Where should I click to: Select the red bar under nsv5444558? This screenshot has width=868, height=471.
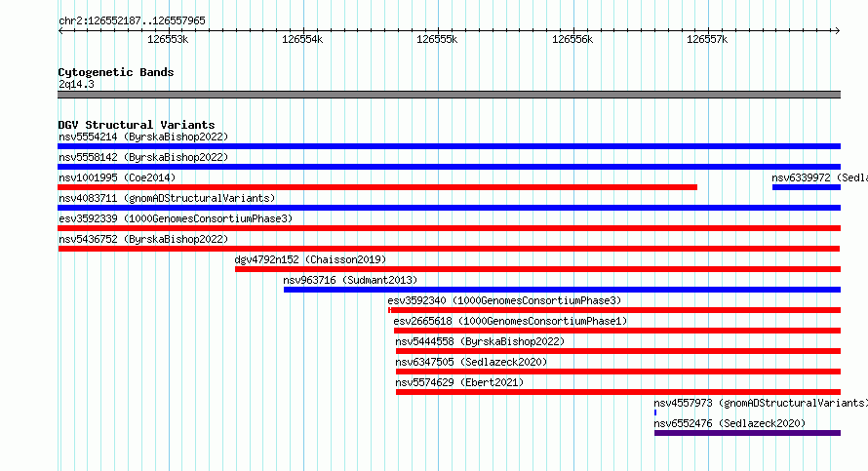[x=618, y=351]
